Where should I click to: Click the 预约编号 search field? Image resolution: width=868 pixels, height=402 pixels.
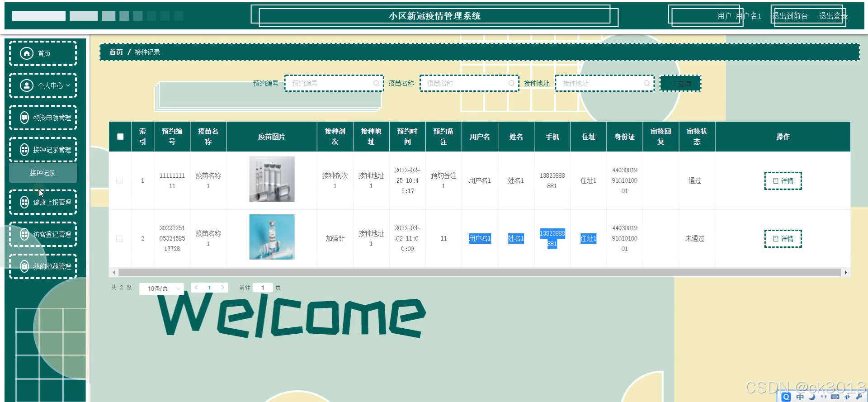point(334,83)
